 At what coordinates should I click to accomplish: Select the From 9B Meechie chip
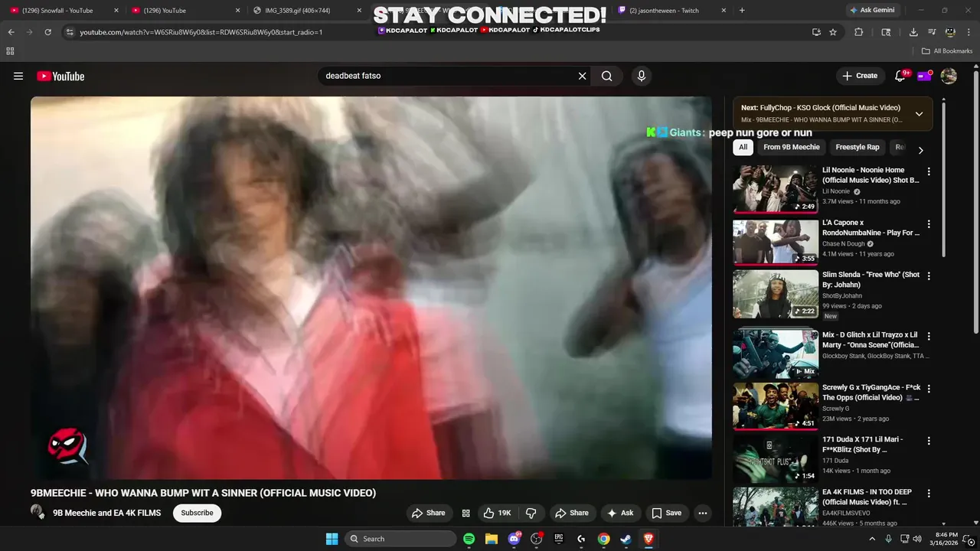[x=792, y=147]
